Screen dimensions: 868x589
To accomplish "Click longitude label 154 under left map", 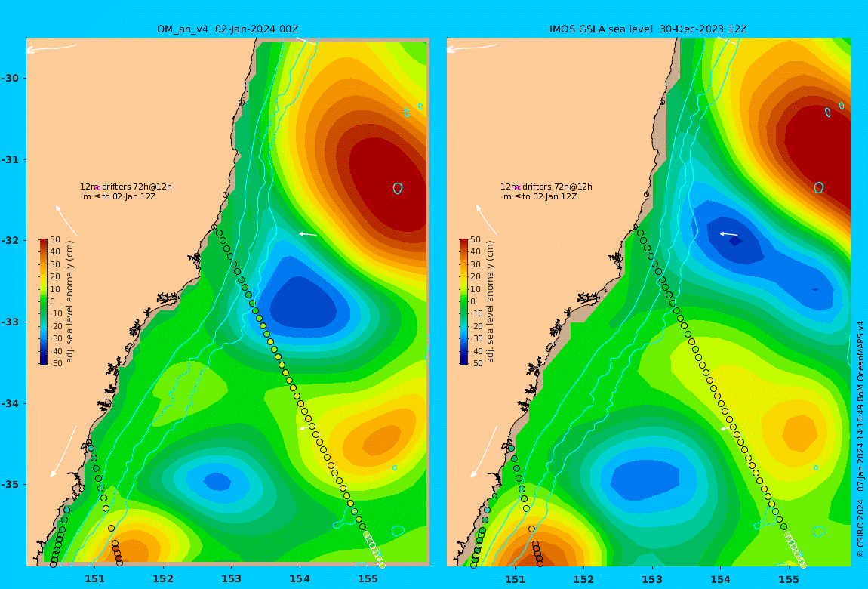I will [300, 579].
